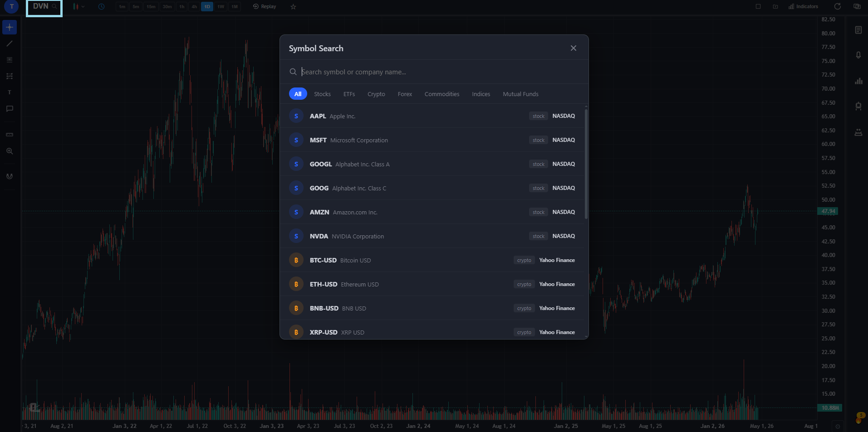
Task: Select the Stocks filter tab
Action: [322, 94]
